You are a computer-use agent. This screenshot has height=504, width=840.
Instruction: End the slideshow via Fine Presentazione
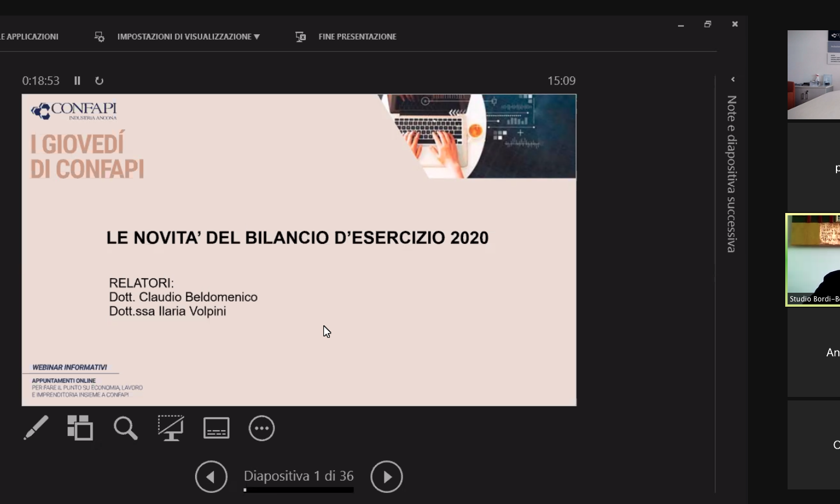357,37
